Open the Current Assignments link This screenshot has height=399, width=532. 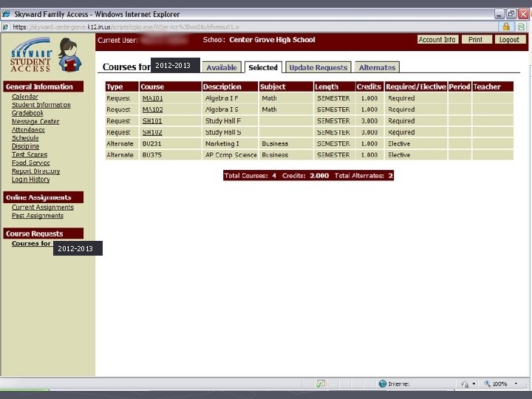tap(42, 207)
